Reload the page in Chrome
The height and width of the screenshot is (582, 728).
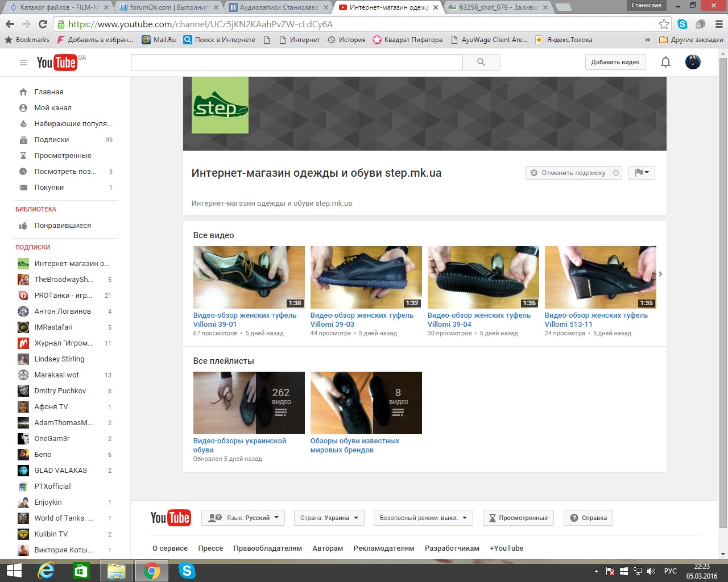pos(43,24)
